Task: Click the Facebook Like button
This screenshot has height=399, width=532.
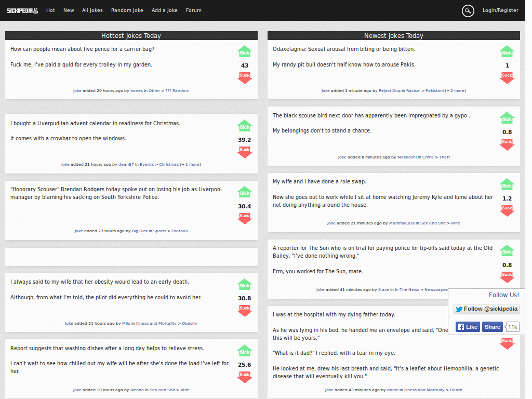Action: point(468,327)
